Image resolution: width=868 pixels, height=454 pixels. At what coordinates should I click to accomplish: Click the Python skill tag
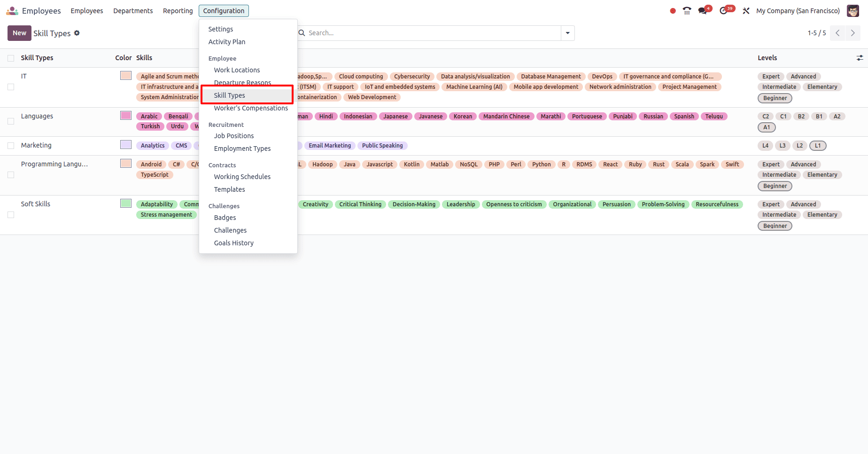click(542, 164)
